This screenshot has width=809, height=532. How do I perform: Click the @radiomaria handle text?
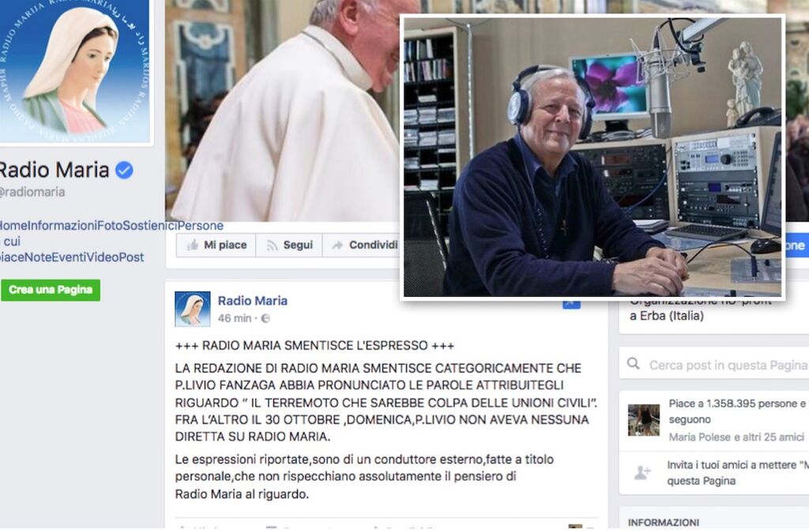click(x=32, y=192)
